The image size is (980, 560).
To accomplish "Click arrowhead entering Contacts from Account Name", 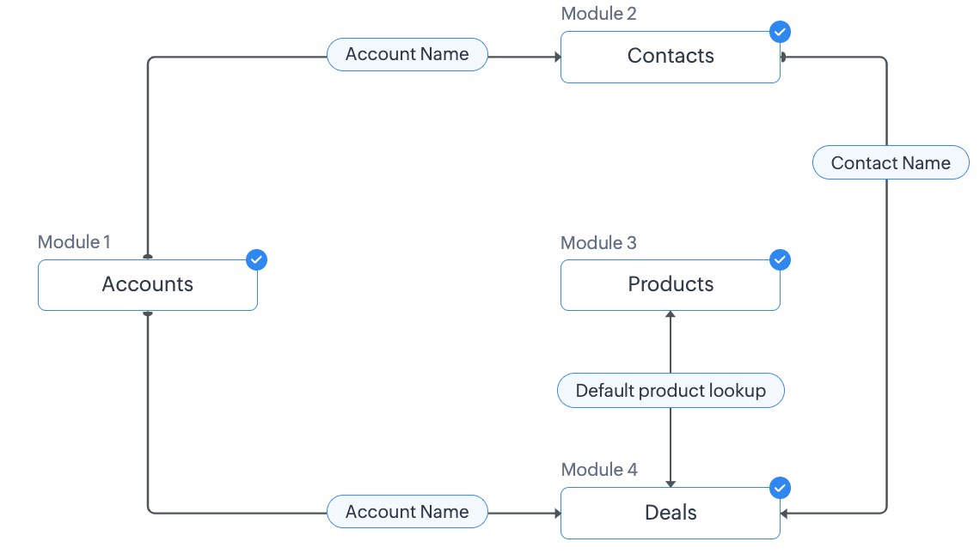I will pos(557,58).
